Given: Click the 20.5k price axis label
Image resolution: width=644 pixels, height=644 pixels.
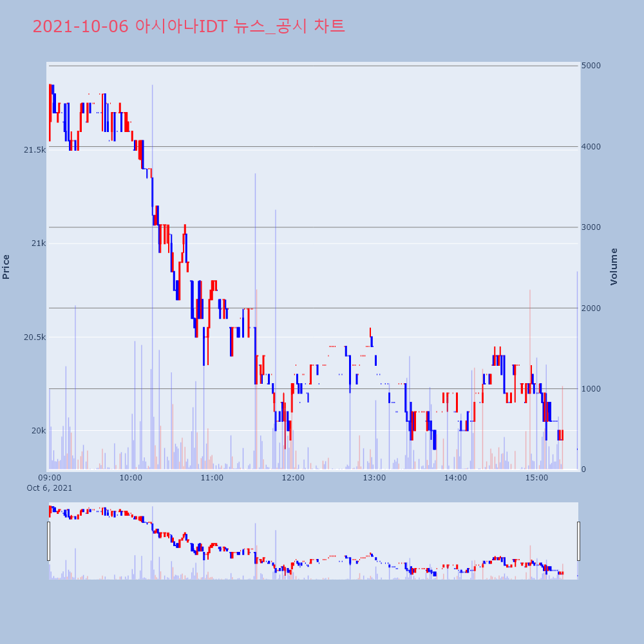Looking at the screenshot, I should (x=35, y=337).
